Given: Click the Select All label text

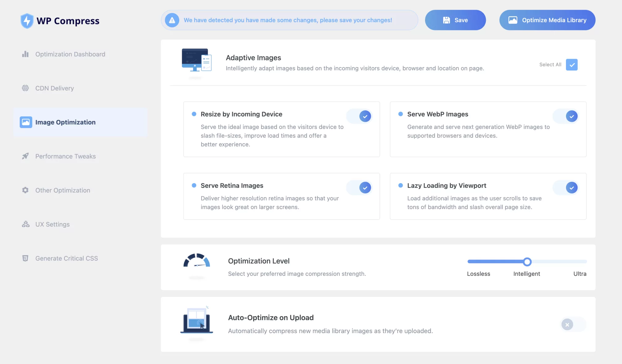Looking at the screenshot, I should (550, 65).
